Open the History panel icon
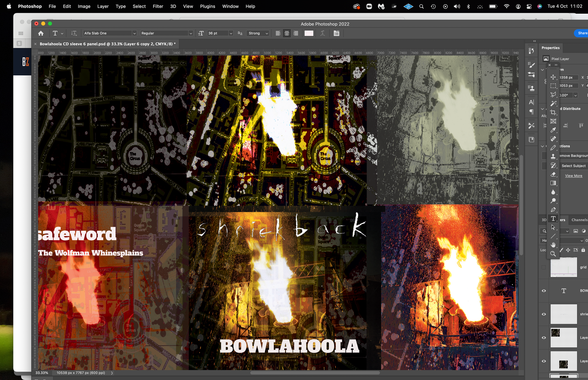The width and height of the screenshot is (588, 380). 531,51
